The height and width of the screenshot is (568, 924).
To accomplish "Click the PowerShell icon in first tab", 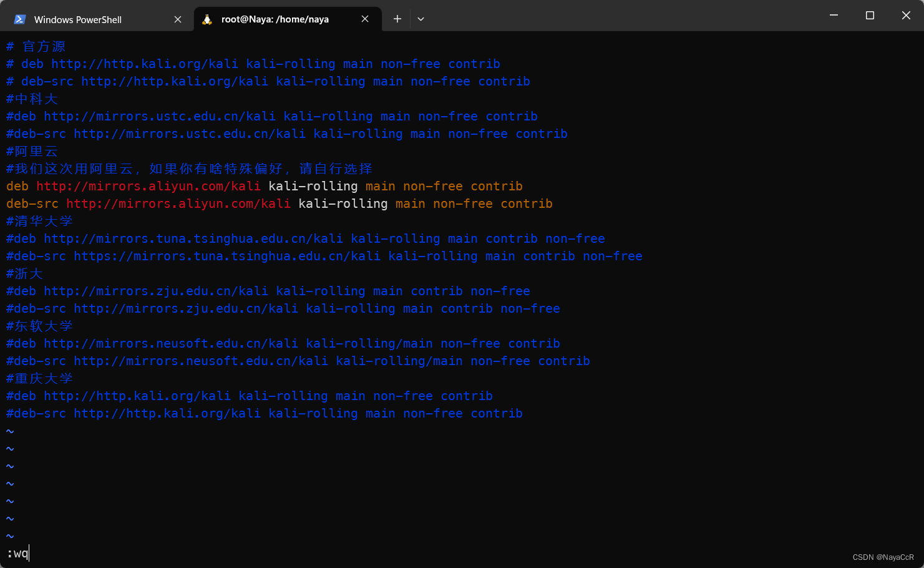I will (x=20, y=19).
